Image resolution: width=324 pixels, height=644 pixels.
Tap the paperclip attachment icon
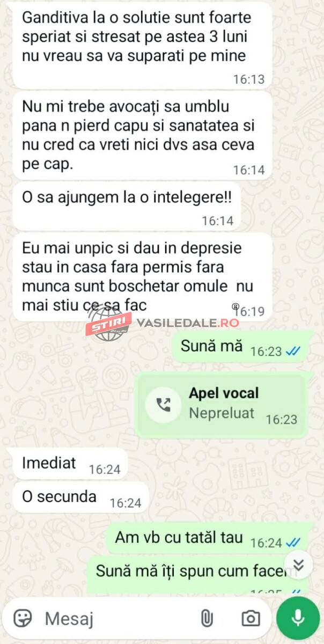click(207, 618)
